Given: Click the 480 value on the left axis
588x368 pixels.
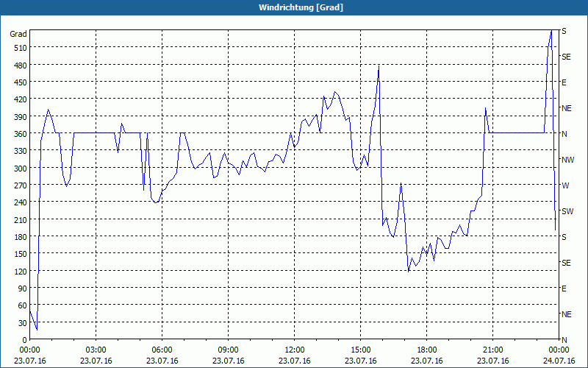Looking at the screenshot, I should pyautogui.click(x=21, y=66).
